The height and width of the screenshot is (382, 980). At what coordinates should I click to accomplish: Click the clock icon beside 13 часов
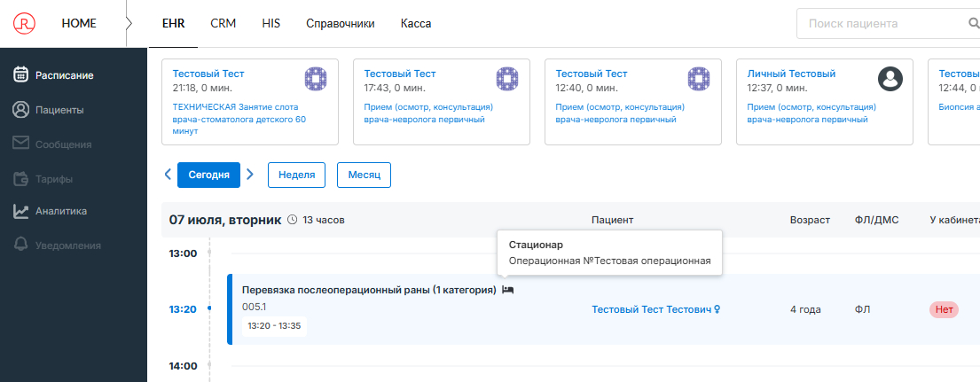[293, 220]
